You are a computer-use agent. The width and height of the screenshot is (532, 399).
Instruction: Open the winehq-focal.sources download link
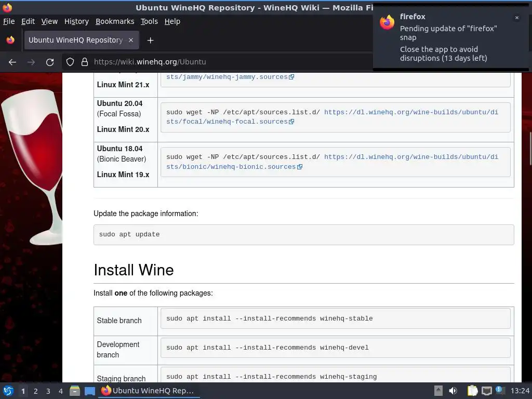(x=332, y=117)
